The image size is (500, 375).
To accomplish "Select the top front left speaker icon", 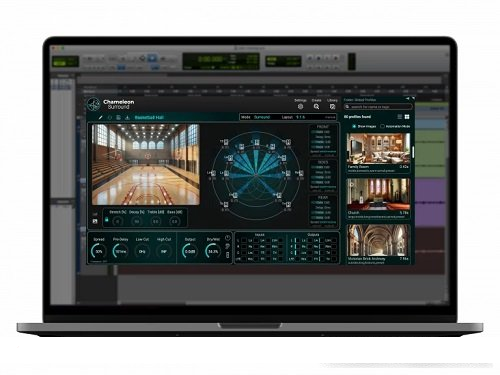I will pos(225,142).
